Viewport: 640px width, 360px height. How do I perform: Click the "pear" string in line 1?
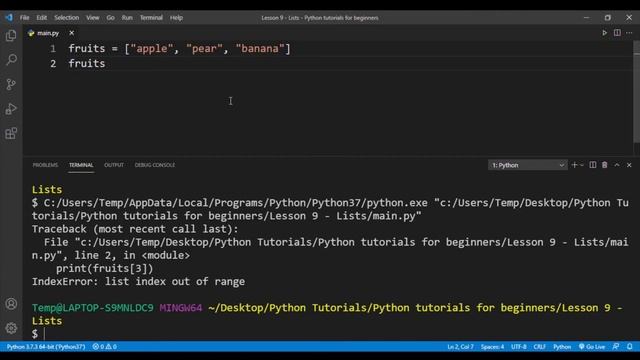(204, 49)
